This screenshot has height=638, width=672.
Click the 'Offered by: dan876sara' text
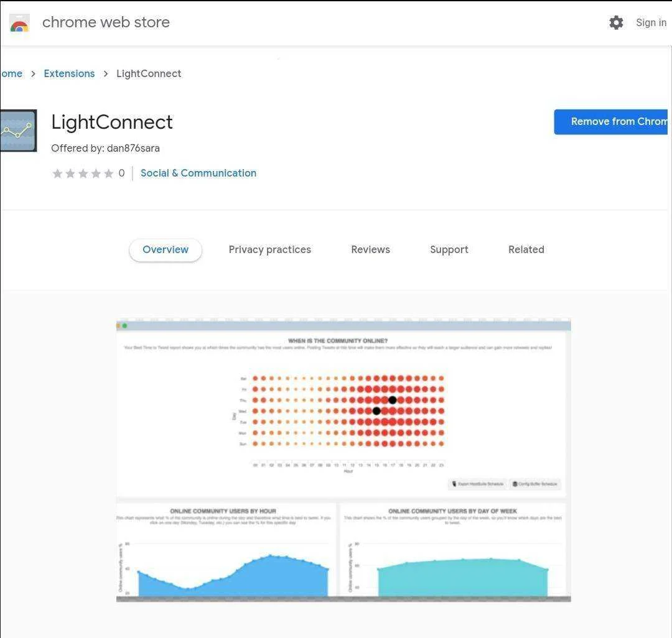[105, 148]
